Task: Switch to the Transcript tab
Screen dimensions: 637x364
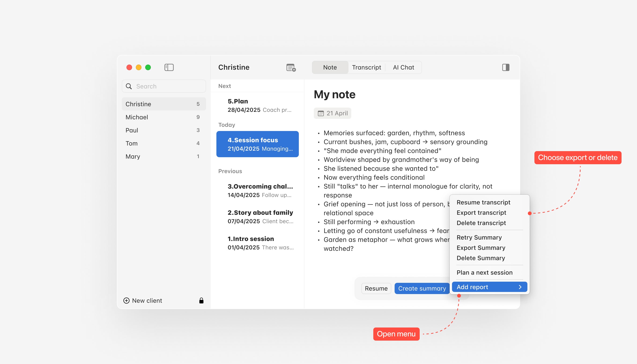Action: tap(366, 67)
